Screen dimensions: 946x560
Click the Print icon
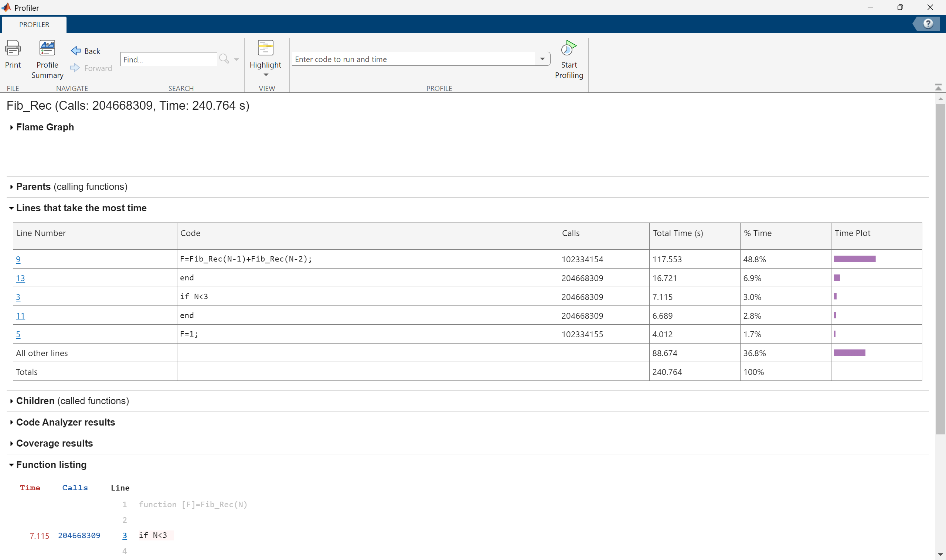pyautogui.click(x=13, y=48)
